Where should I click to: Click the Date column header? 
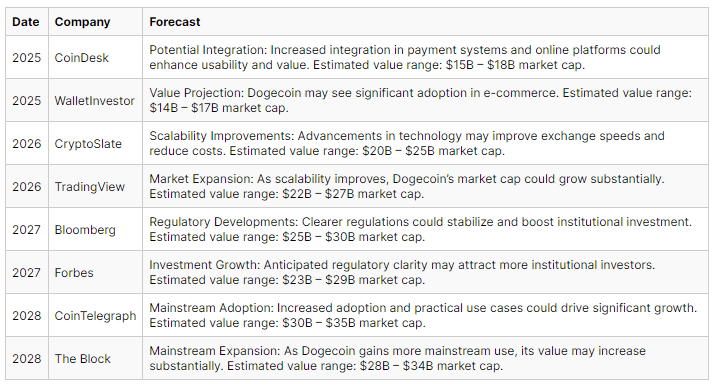26,22
